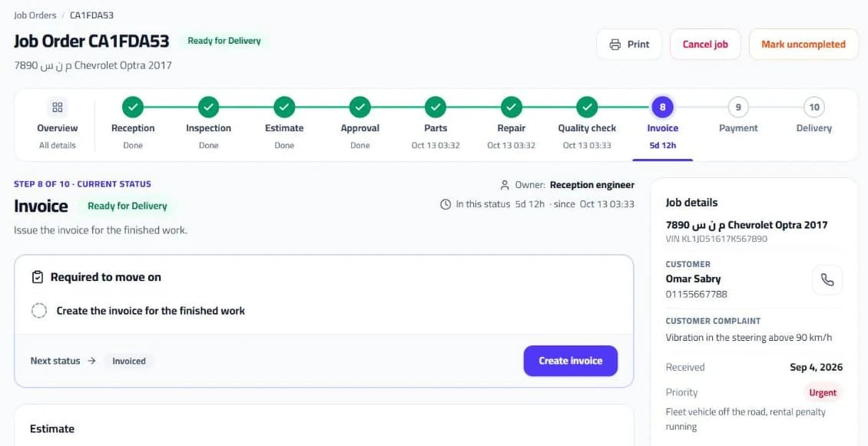Click the Urgent priority badge
868x446 pixels.
[823, 393]
